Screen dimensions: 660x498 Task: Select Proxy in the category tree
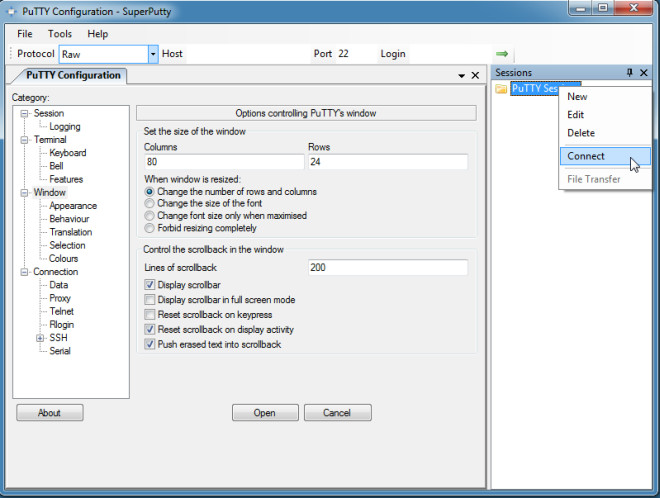pos(60,298)
